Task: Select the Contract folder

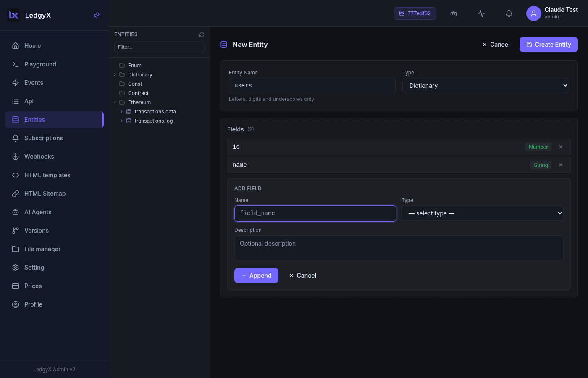Action: [x=138, y=93]
